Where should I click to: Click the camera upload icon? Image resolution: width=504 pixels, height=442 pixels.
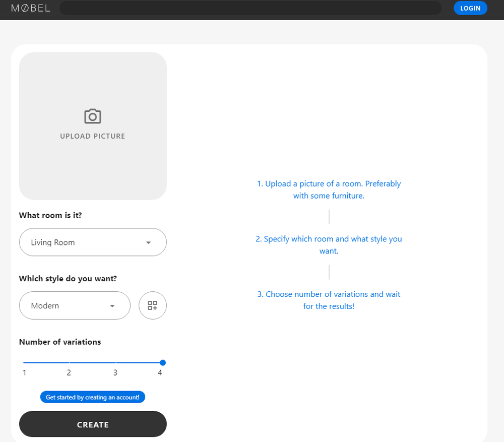click(92, 116)
